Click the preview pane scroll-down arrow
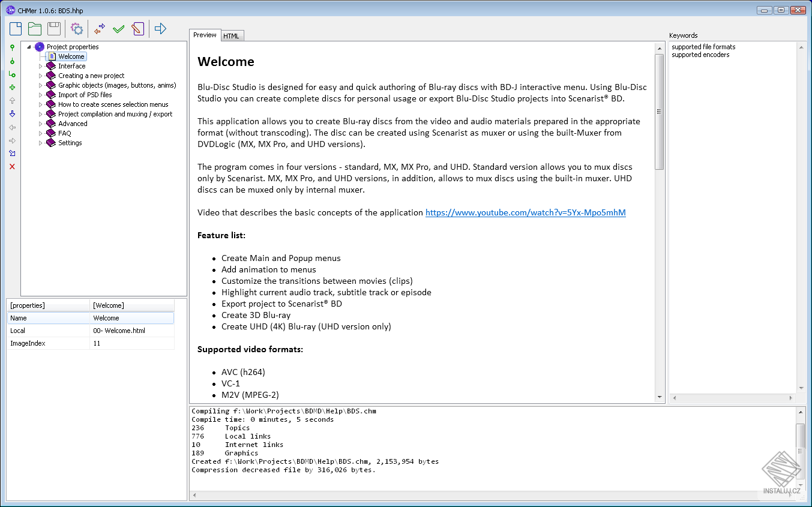 [x=660, y=397]
